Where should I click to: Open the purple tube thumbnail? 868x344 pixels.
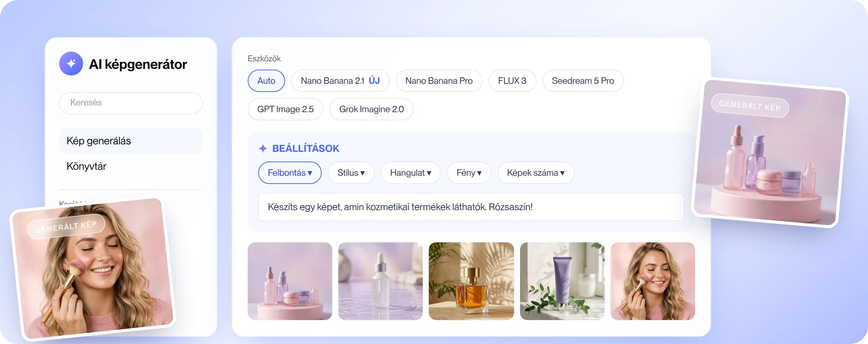562,281
